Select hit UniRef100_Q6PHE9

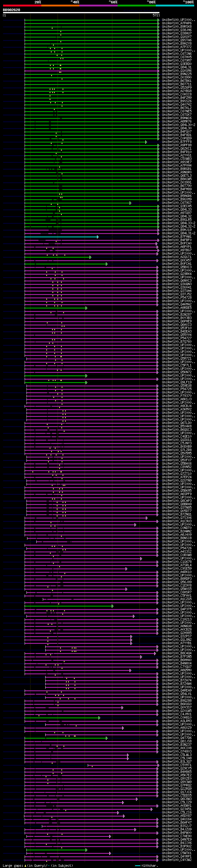click(176, 321)
